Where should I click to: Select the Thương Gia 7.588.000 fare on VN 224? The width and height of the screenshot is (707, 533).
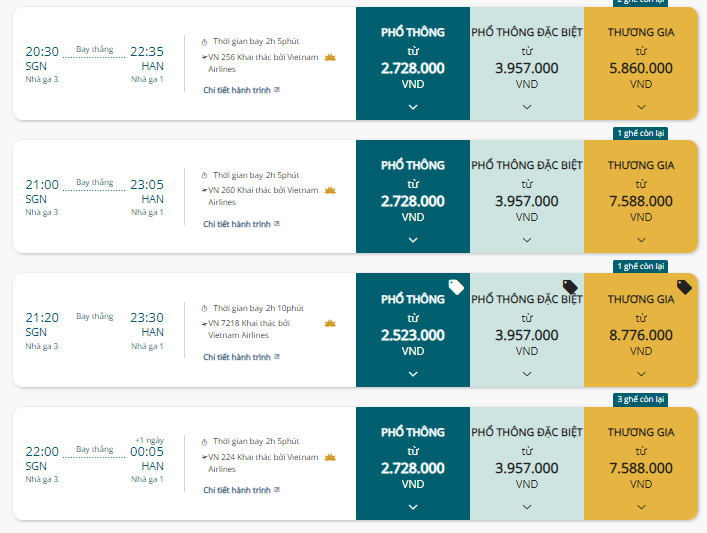pyautogui.click(x=641, y=464)
